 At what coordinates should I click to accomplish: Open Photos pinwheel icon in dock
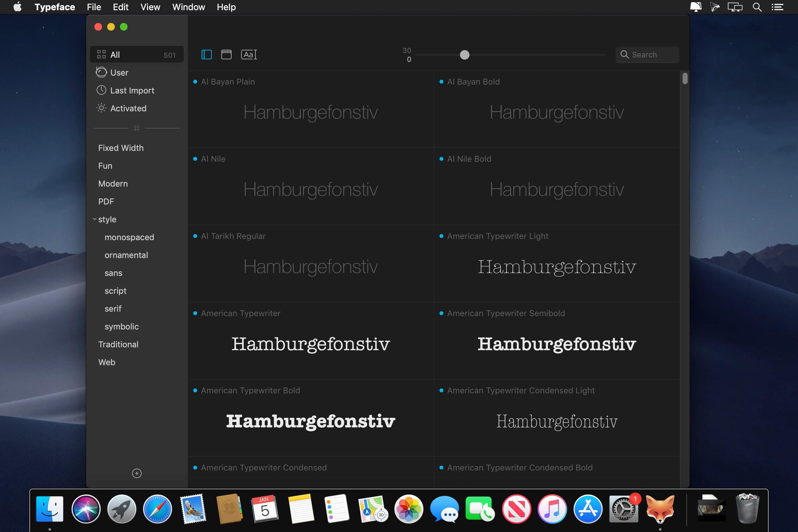pyautogui.click(x=409, y=509)
